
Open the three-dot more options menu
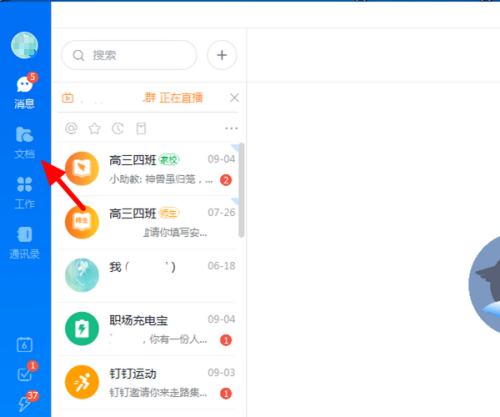(231, 128)
